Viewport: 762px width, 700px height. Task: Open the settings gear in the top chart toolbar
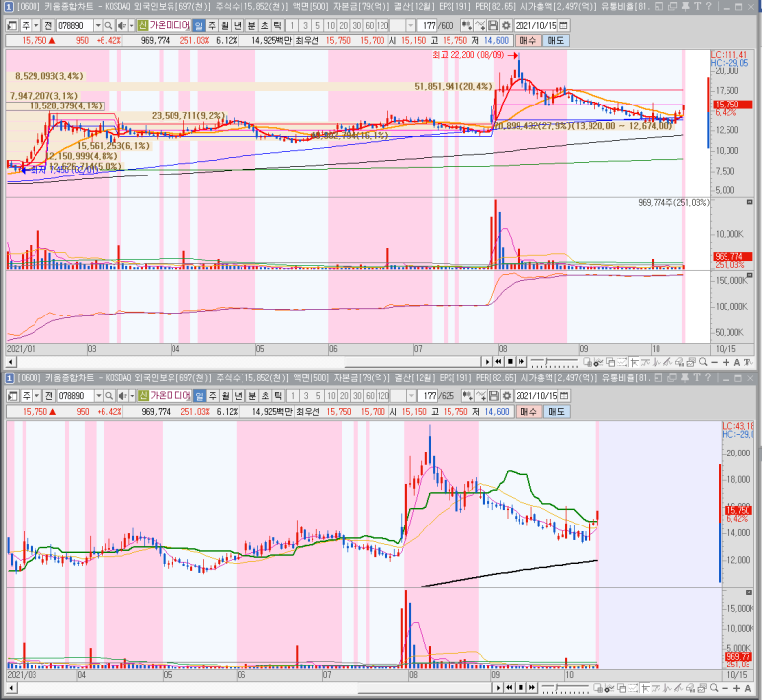point(506,26)
